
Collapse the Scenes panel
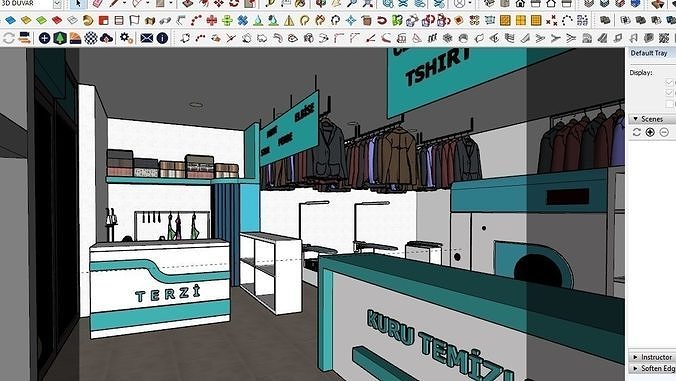[635, 119]
